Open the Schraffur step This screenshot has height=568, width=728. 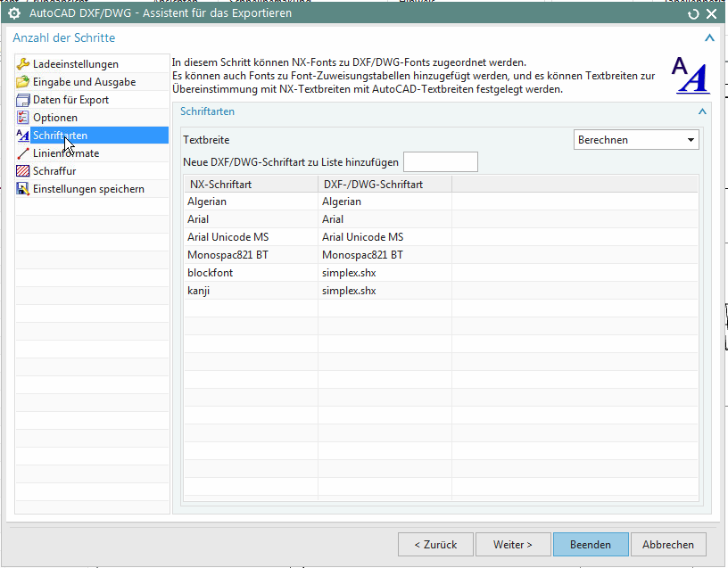coord(54,171)
